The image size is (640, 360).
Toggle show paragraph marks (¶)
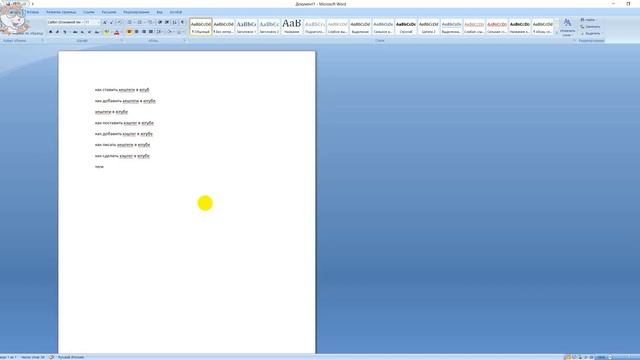pyautogui.click(x=182, y=22)
